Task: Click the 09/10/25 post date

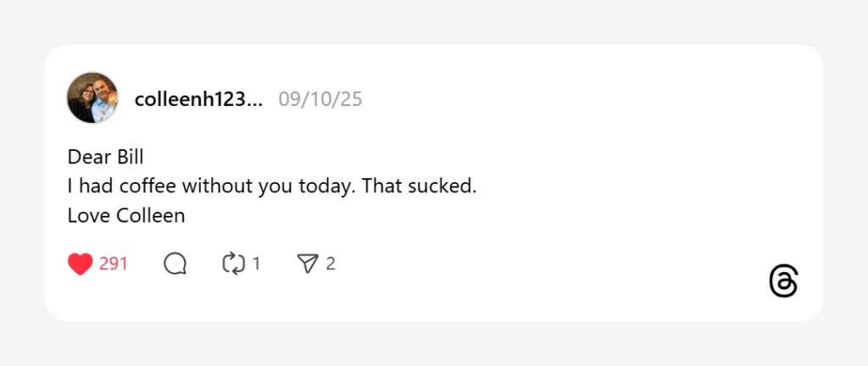Action: 320,100
